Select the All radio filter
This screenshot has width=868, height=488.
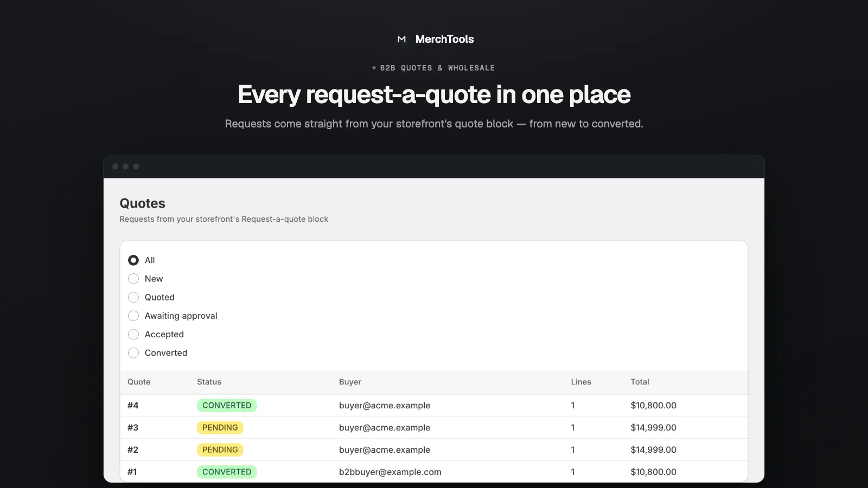[x=133, y=260]
